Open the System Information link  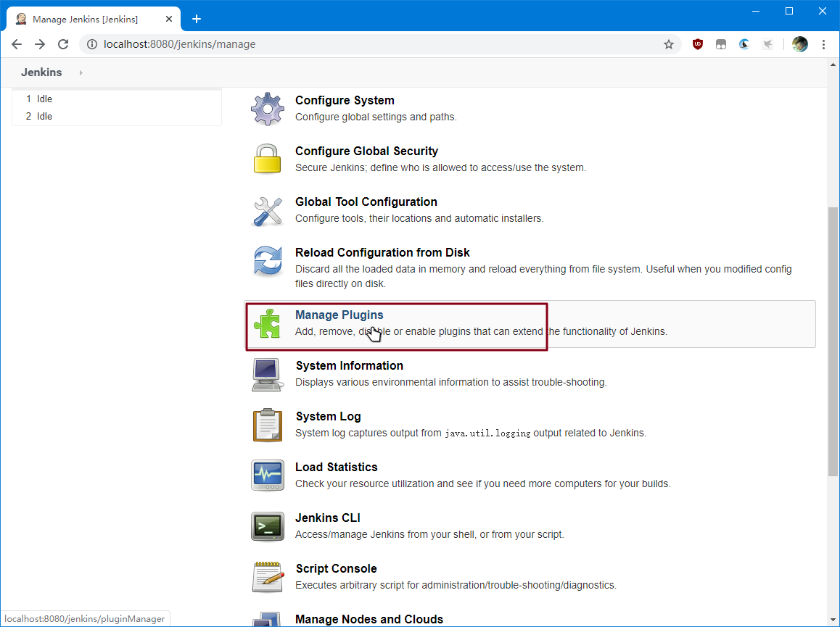(350, 366)
